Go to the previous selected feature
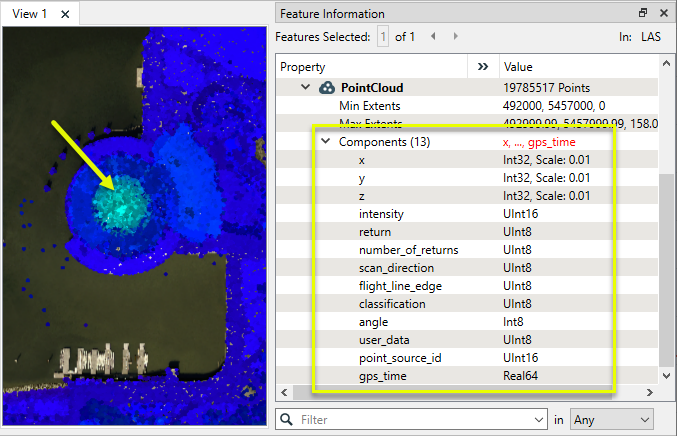This screenshot has width=677, height=436. [x=433, y=37]
